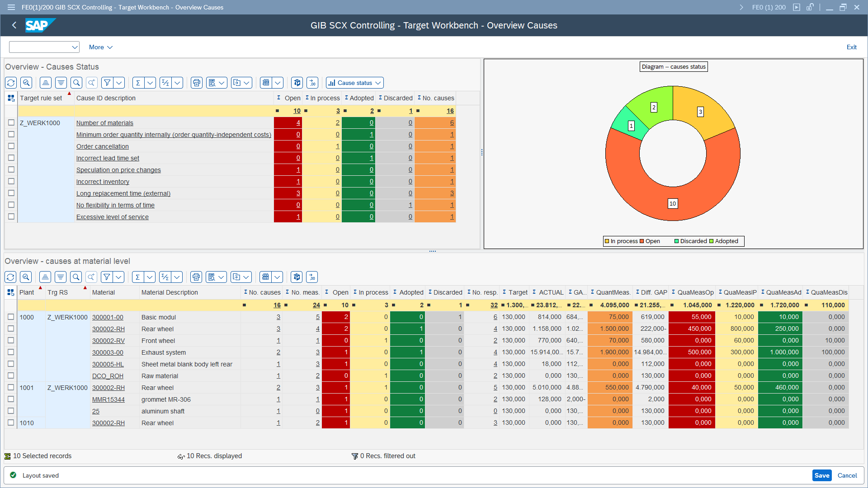Expand print preview options in material level toolbar

click(222, 277)
